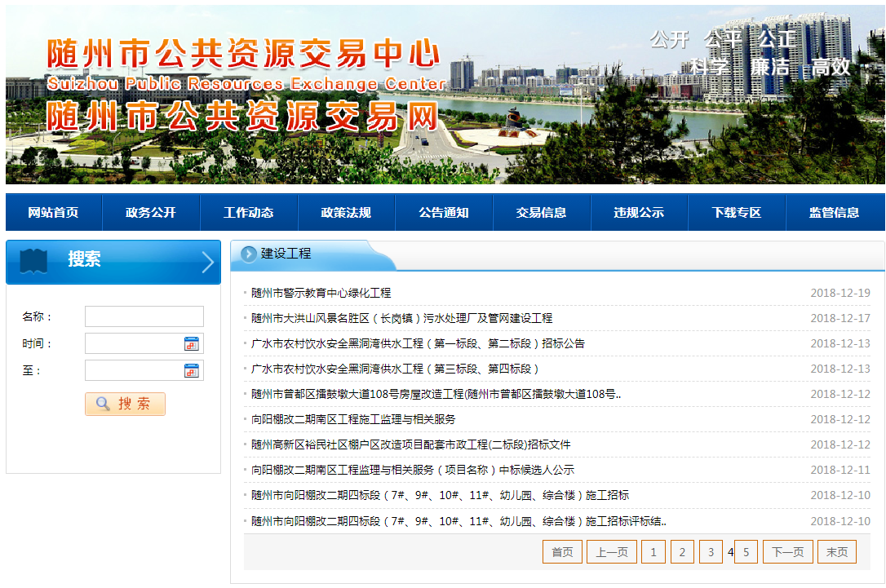Screen dimensions: 886x588
Task: Click 末页 last page button
Action: 837,552
